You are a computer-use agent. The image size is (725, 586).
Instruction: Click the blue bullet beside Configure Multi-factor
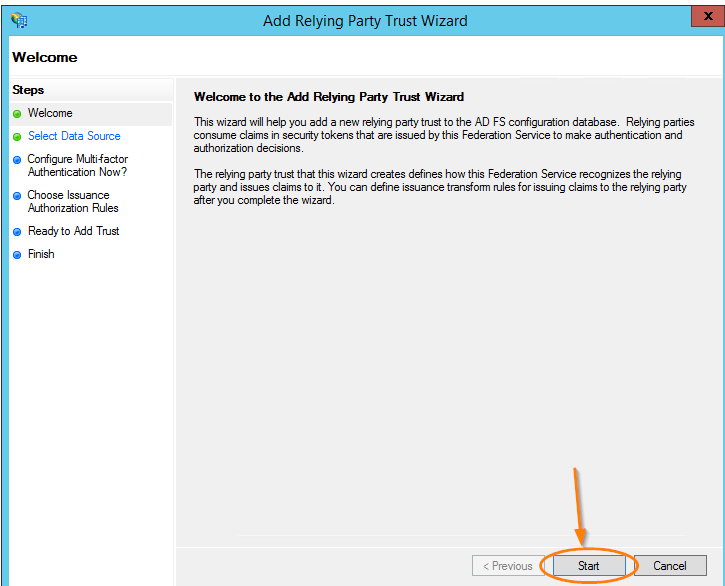pyautogui.click(x=17, y=160)
